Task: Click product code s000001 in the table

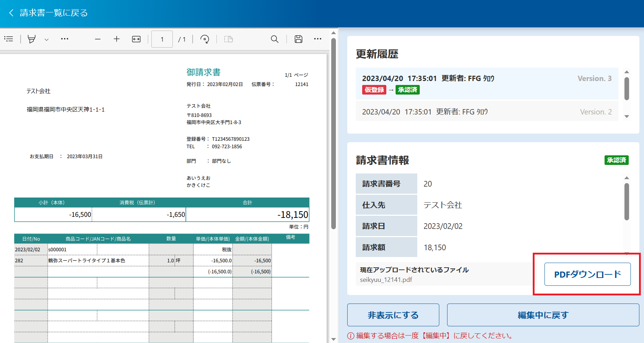Action: 57,250
